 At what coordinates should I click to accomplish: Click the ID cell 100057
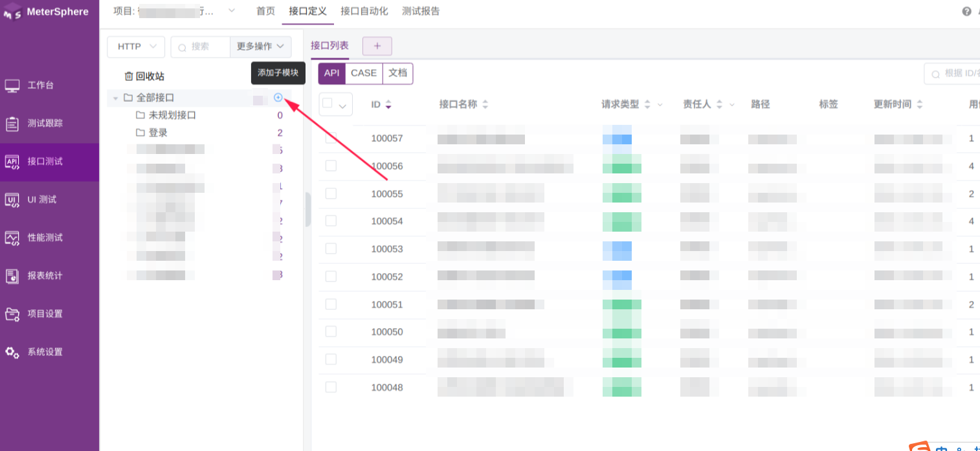coord(387,138)
